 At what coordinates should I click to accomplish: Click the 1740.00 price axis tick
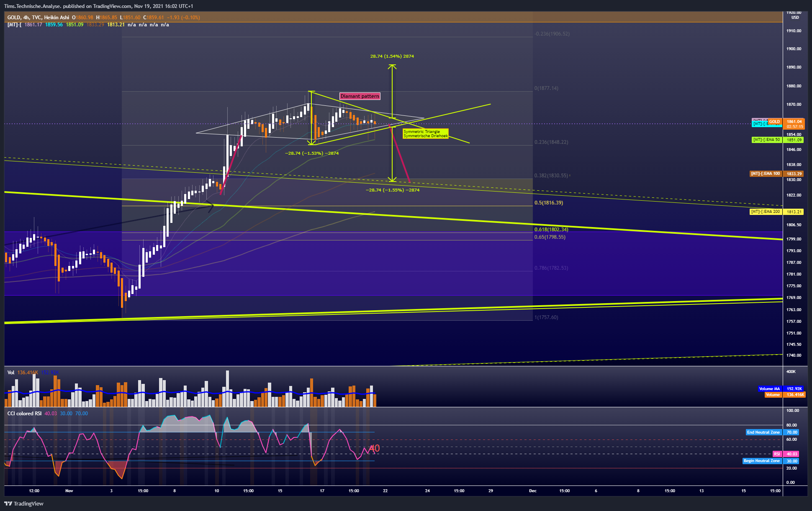pyautogui.click(x=794, y=355)
